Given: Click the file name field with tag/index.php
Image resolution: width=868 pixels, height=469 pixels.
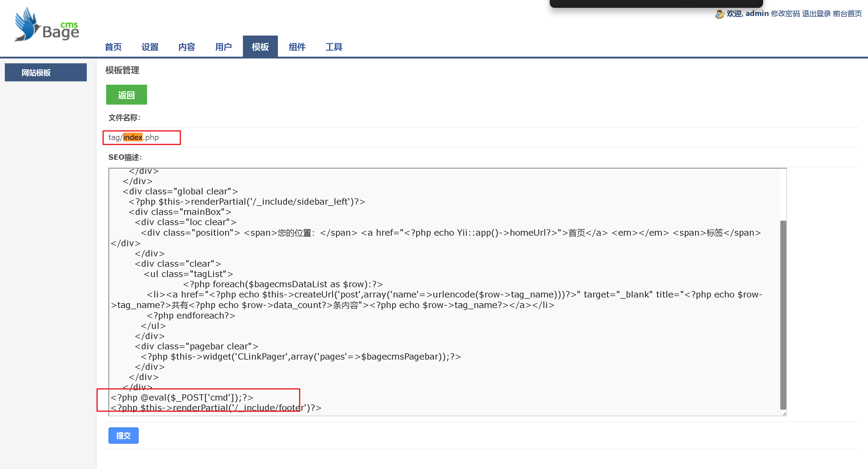Looking at the screenshot, I should (x=142, y=137).
